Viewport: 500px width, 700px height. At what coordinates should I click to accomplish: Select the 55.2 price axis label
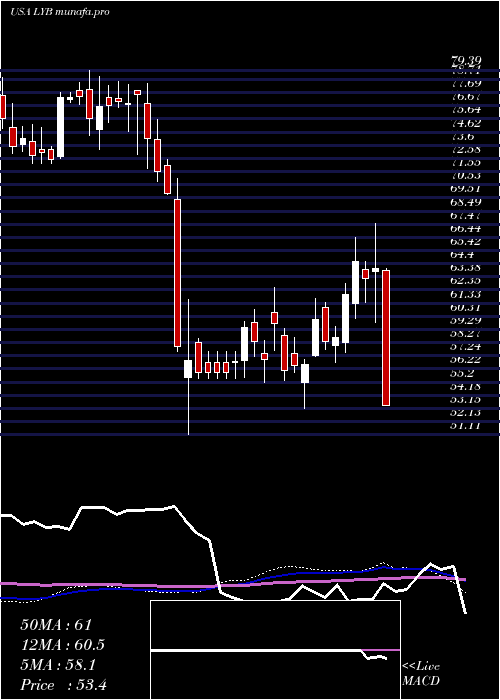tap(462, 373)
